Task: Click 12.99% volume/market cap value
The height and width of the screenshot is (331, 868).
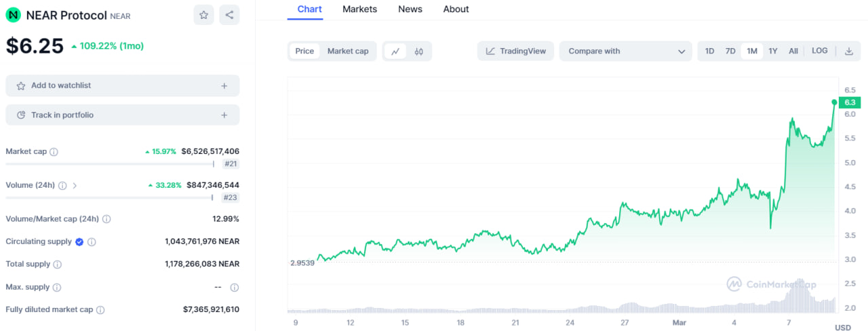Action: click(226, 219)
